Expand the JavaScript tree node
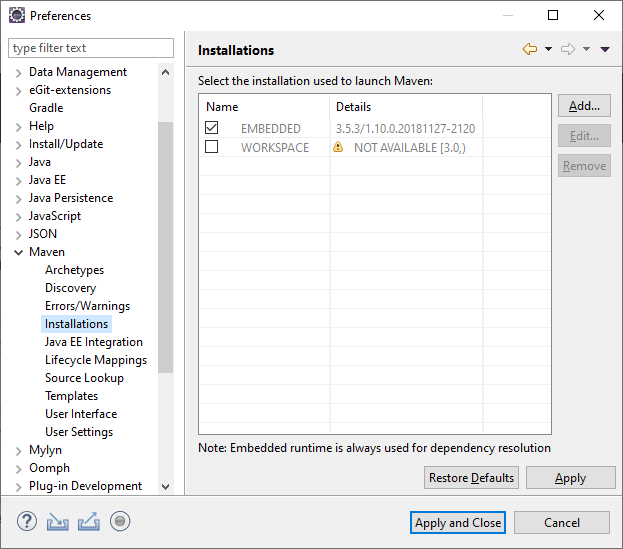 tap(18, 217)
